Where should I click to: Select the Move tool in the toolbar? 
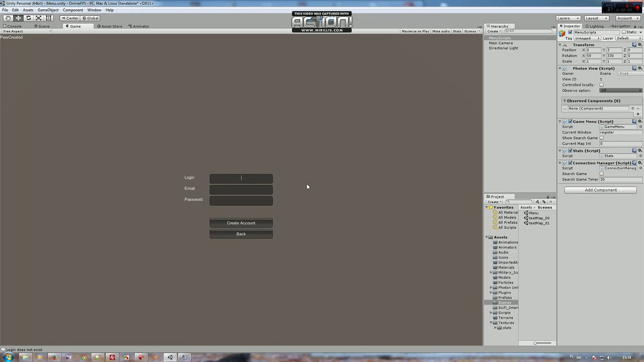click(x=18, y=18)
